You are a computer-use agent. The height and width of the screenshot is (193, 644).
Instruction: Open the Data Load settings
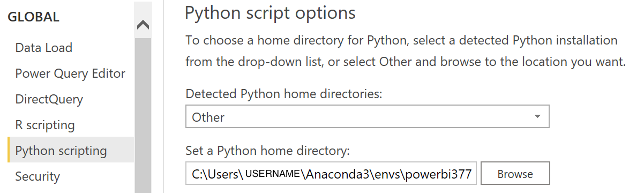point(44,48)
